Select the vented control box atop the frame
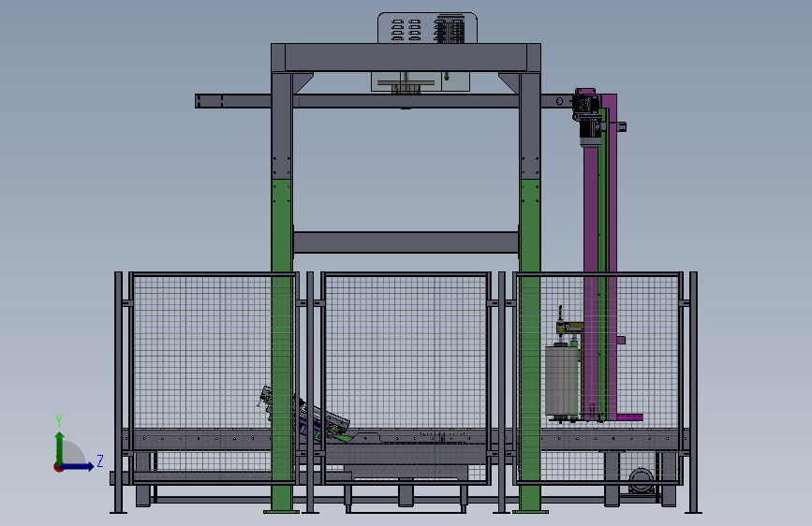Viewport: 812px width, 526px height. pyautogui.click(x=427, y=27)
